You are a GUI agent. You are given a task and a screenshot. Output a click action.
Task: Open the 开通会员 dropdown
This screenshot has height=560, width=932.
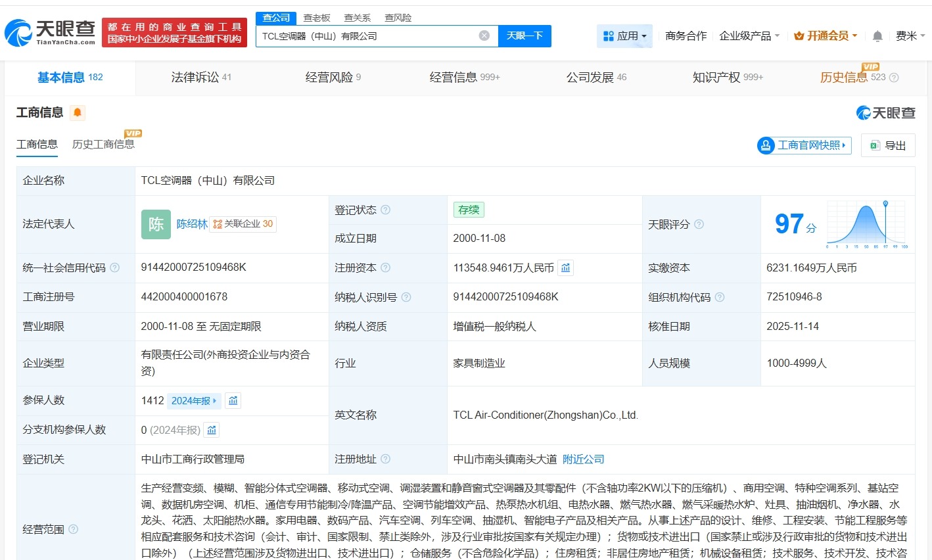click(x=825, y=36)
